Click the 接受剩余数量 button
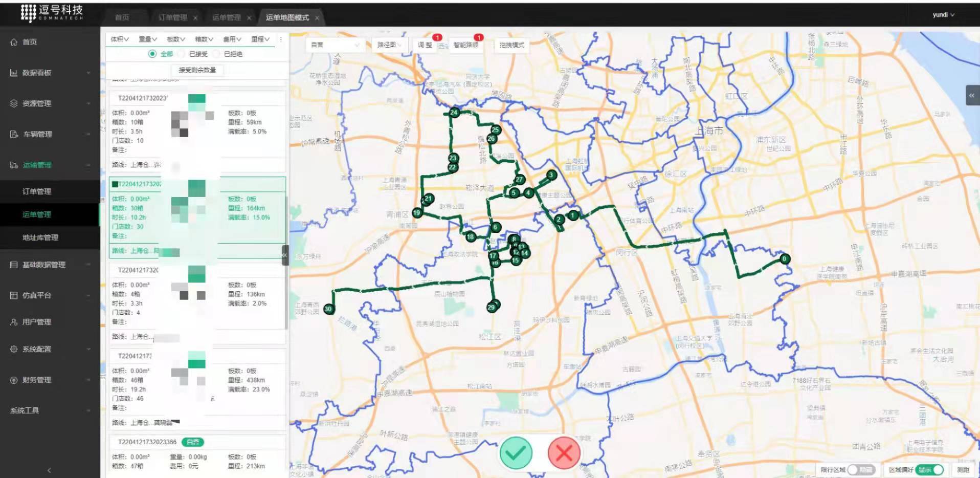The width and height of the screenshot is (980, 478). [197, 70]
